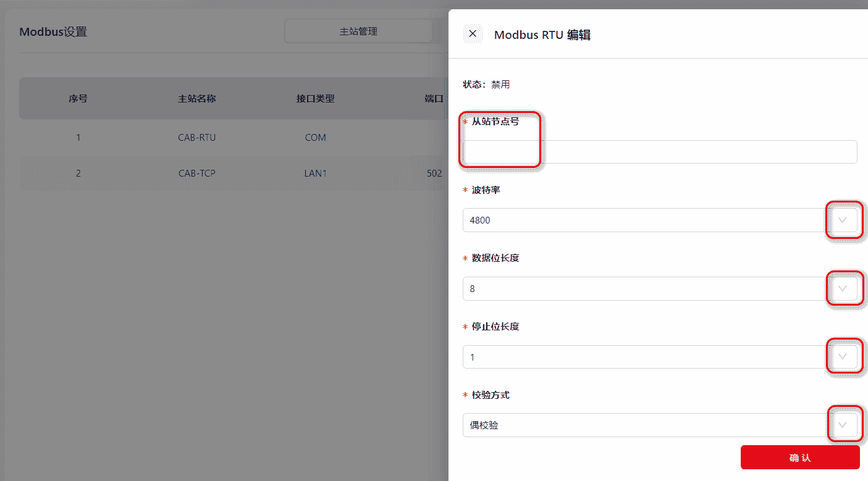Click the 接口类型 column header
Screen dimensions: 868x481
point(315,99)
